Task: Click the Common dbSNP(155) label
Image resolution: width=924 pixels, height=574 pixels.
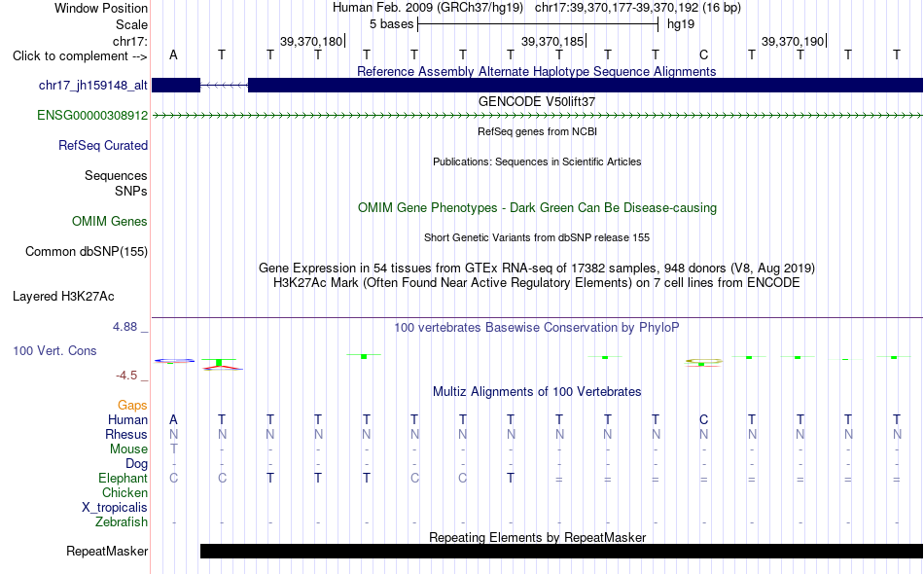Action: click(86, 252)
